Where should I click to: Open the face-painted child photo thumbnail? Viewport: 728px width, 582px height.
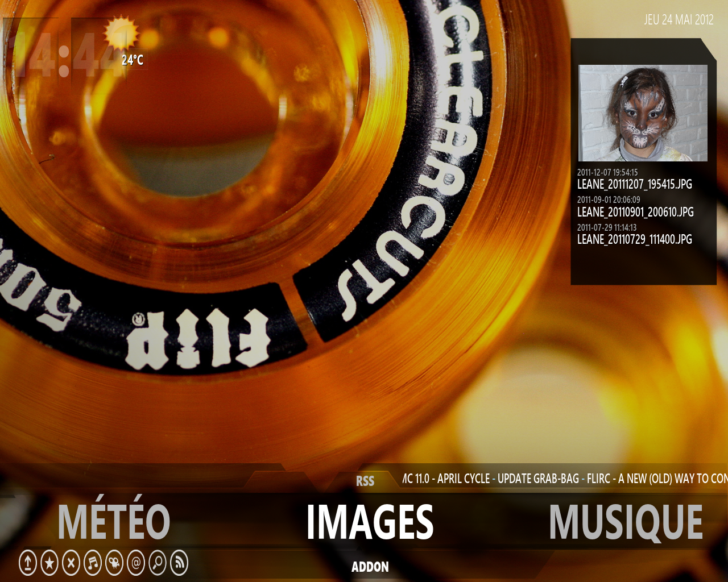[643, 113]
